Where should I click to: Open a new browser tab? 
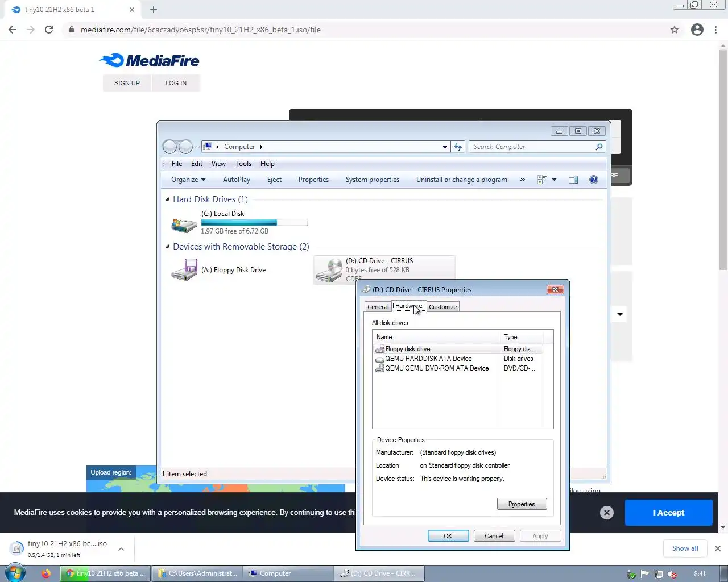point(154,10)
